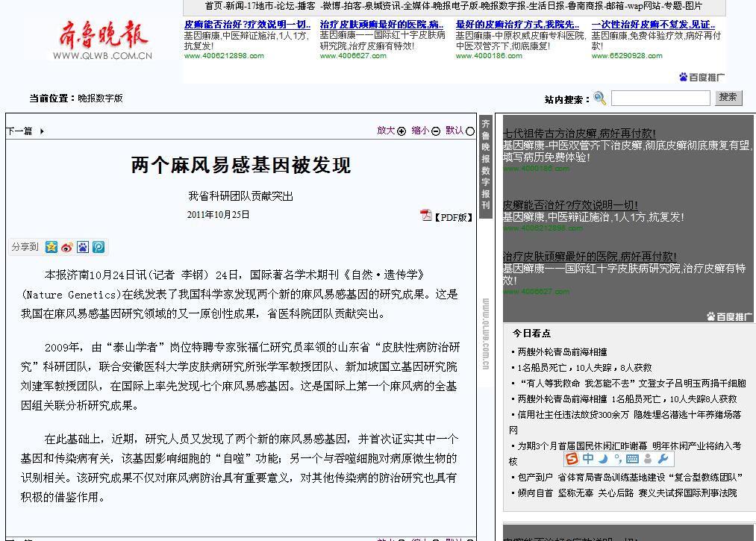Share article to QQ Zone icon

(51, 247)
